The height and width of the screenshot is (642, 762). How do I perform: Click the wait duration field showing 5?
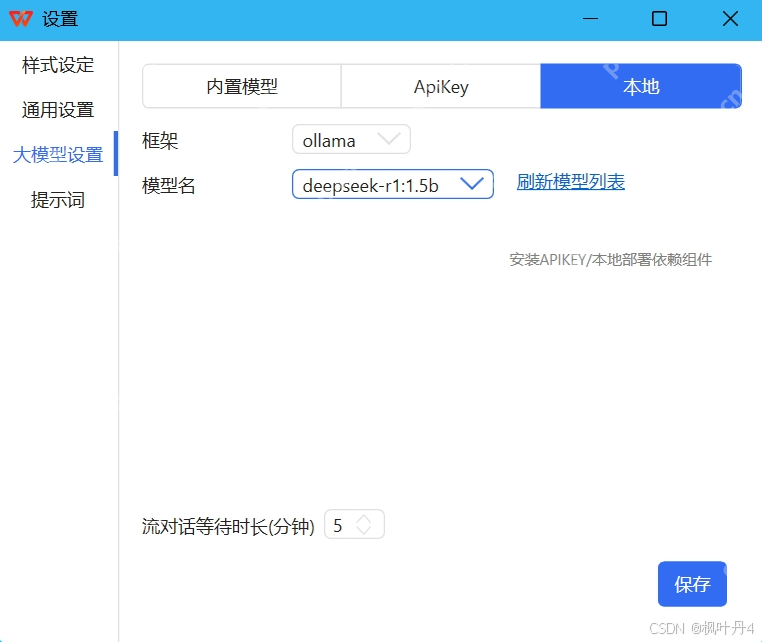click(354, 524)
